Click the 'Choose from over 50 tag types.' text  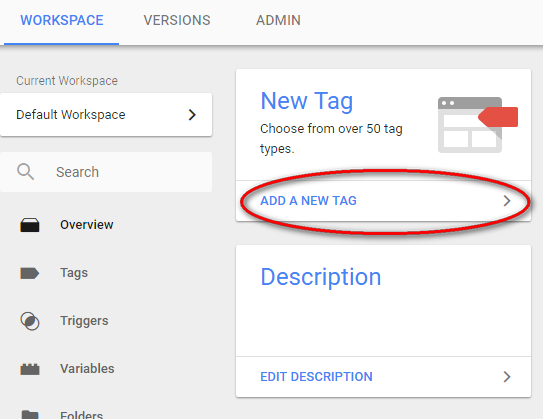(331, 139)
